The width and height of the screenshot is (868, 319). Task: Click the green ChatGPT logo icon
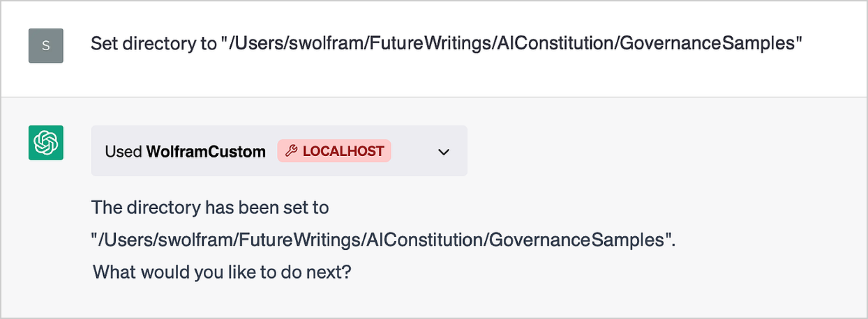(46, 143)
